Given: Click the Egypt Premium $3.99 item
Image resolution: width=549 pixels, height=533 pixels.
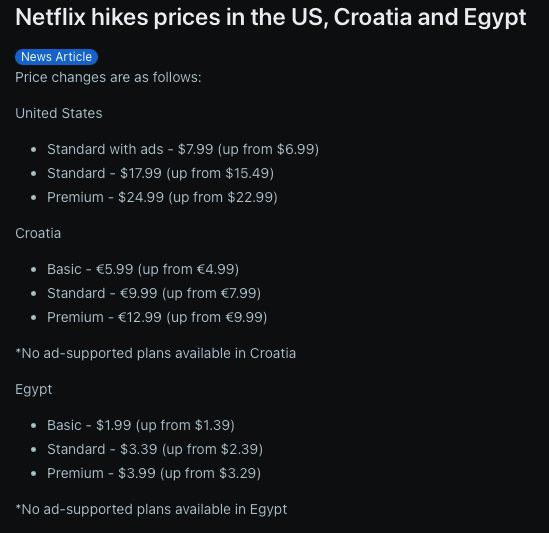Looking at the screenshot, I should pos(154,473).
